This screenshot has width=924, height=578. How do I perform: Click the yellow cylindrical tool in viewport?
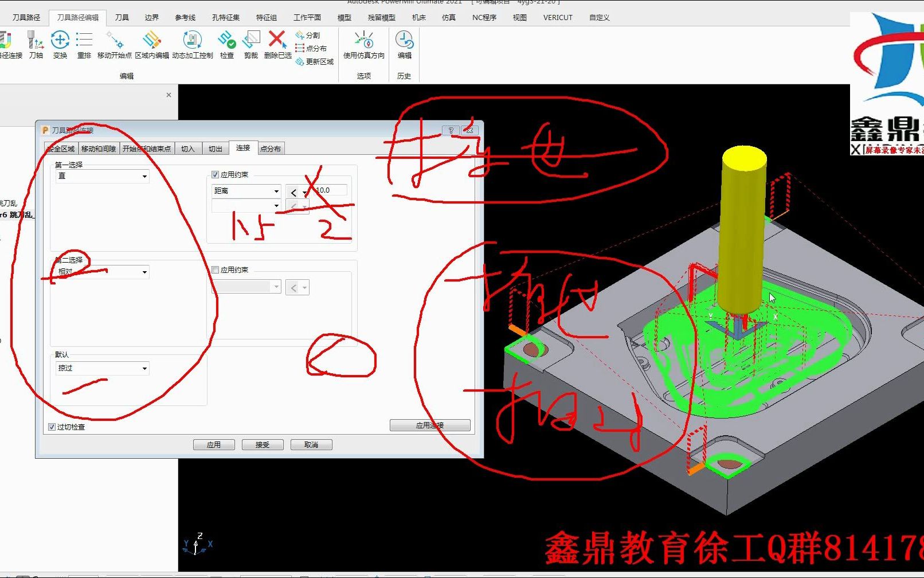click(x=742, y=229)
